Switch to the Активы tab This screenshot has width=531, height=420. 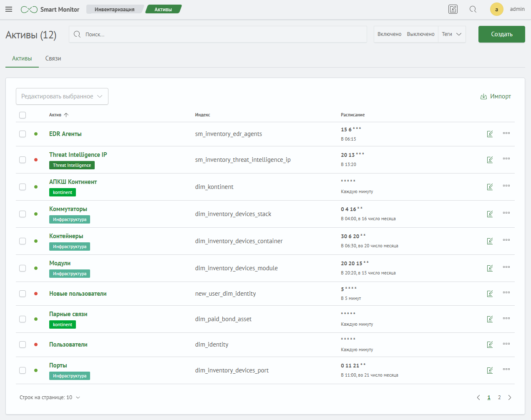coord(22,58)
